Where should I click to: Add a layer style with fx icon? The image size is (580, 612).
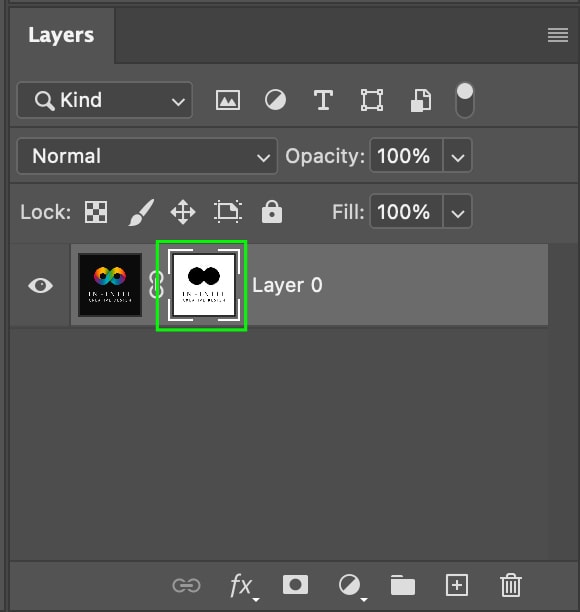242,586
